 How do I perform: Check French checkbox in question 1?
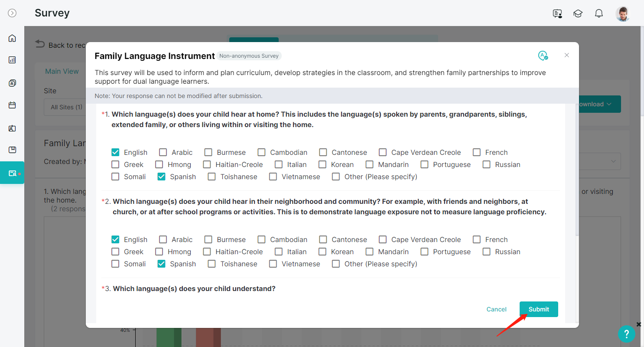click(x=477, y=152)
